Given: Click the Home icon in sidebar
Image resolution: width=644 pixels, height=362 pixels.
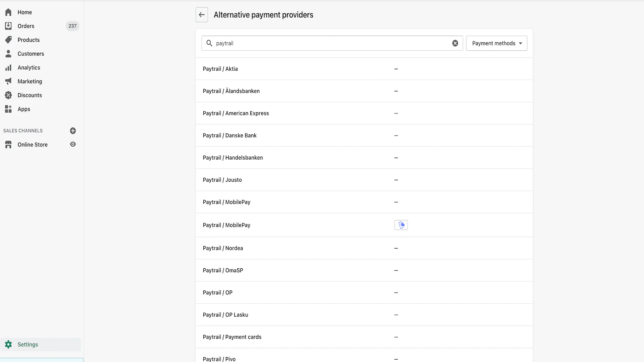Looking at the screenshot, I should 8,12.
